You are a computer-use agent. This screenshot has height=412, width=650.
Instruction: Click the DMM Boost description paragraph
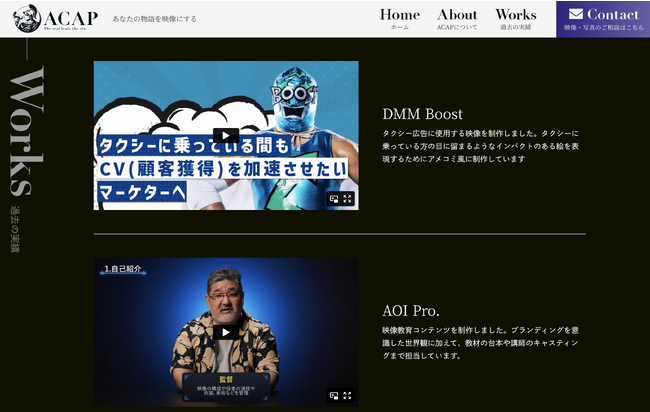pos(480,146)
